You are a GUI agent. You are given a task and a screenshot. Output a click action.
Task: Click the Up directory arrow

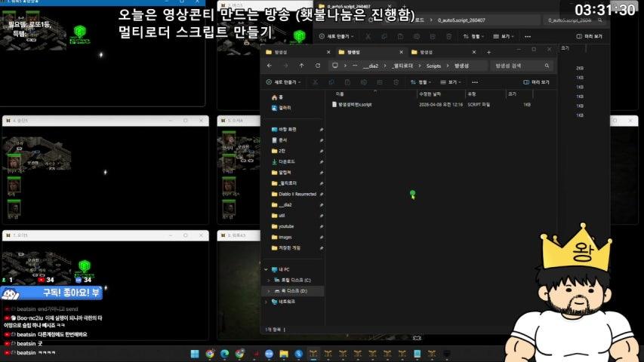coord(301,66)
